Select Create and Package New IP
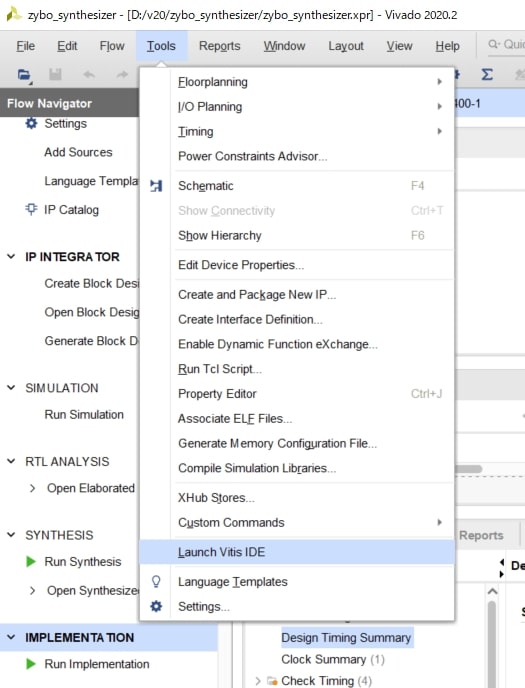The image size is (525, 688). click(x=297, y=294)
